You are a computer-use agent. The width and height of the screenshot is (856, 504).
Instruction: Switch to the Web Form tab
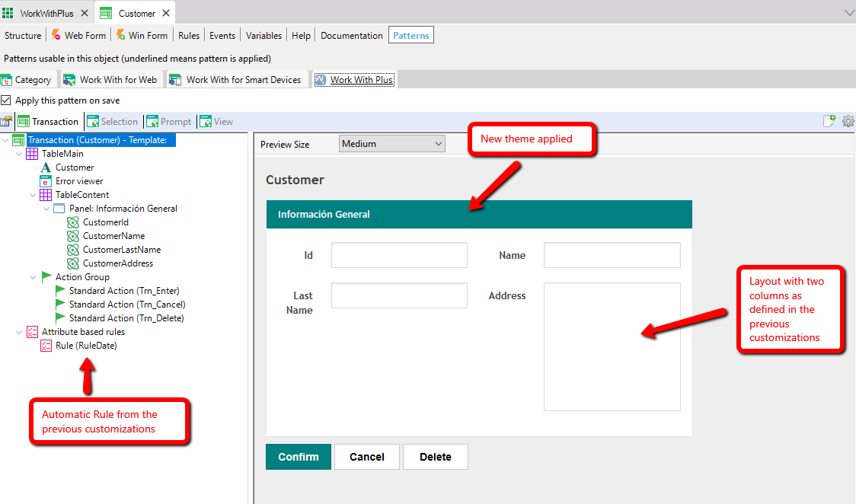[x=78, y=36]
